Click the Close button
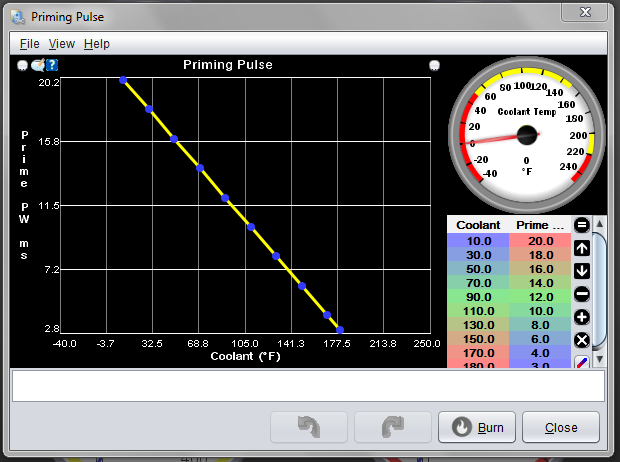This screenshot has height=462, width=620. [560, 427]
